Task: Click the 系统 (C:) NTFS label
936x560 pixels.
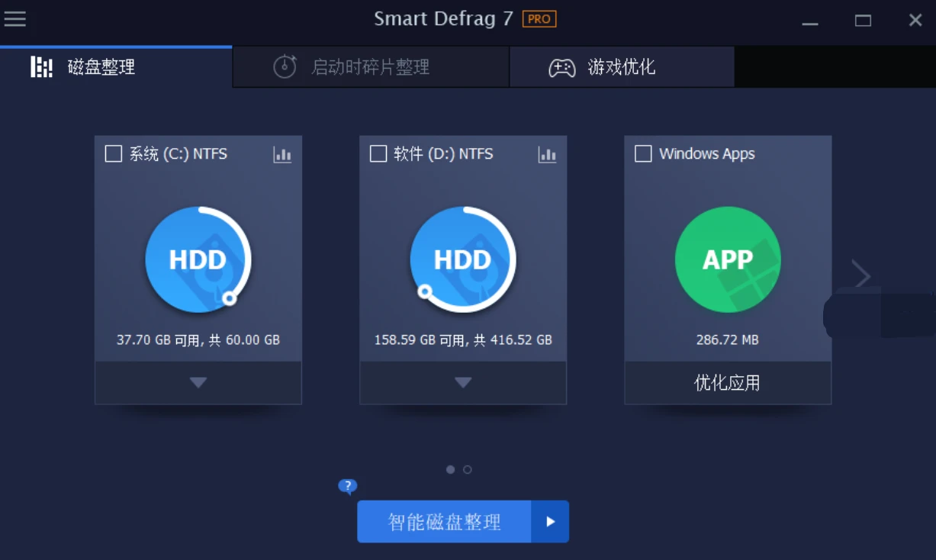Action: pyautogui.click(x=179, y=154)
